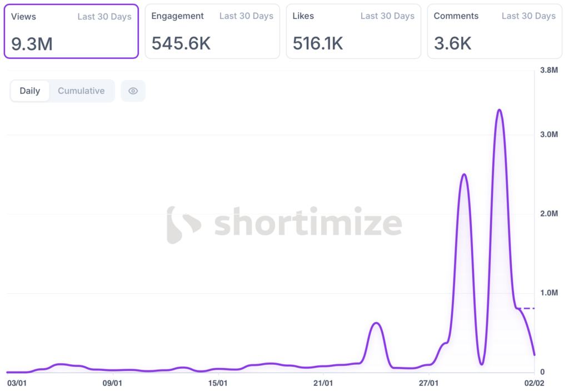Select the Views metric card
The image size is (569, 392).
[71, 31]
